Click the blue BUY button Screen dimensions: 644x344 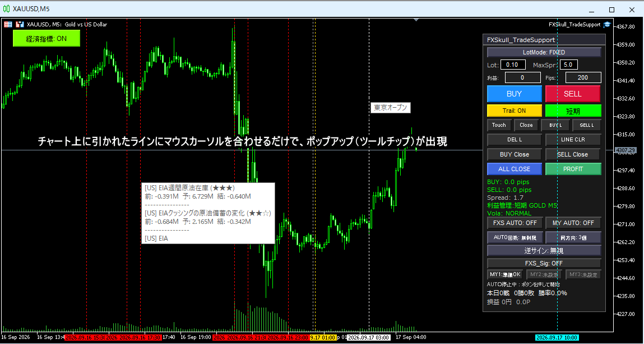[514, 94]
